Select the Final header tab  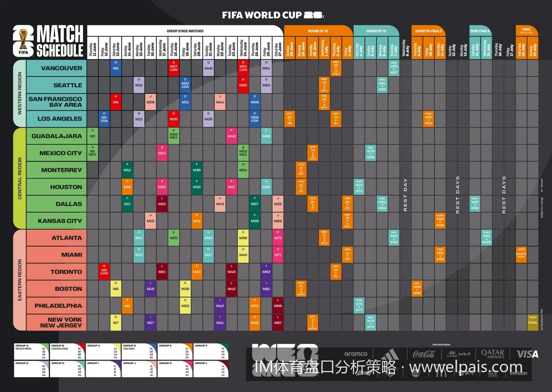coord(527,31)
